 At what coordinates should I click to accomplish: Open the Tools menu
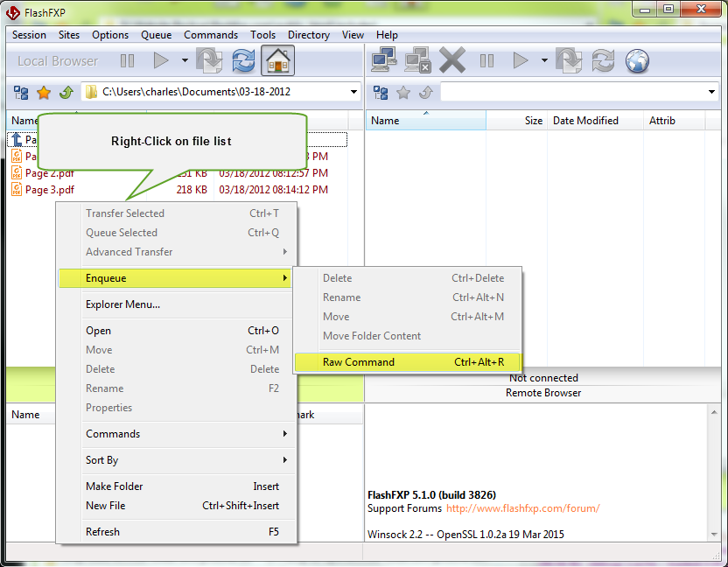click(262, 35)
